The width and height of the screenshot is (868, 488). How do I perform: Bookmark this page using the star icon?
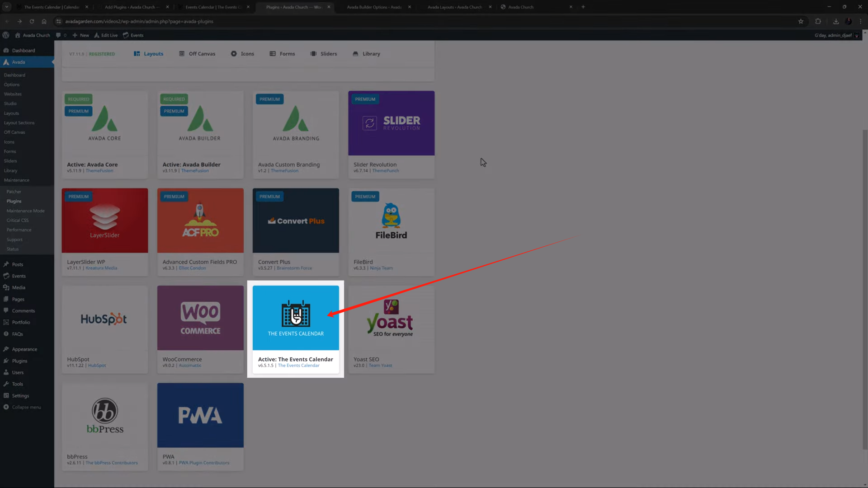tap(801, 21)
